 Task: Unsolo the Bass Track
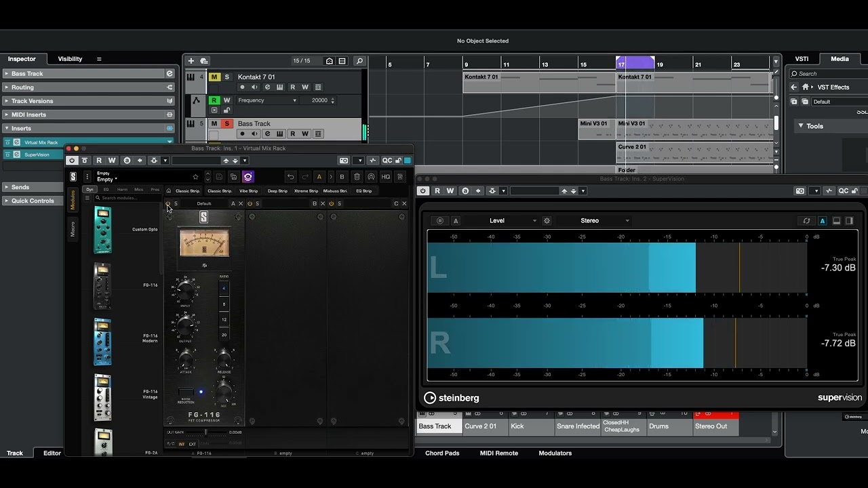(x=226, y=123)
